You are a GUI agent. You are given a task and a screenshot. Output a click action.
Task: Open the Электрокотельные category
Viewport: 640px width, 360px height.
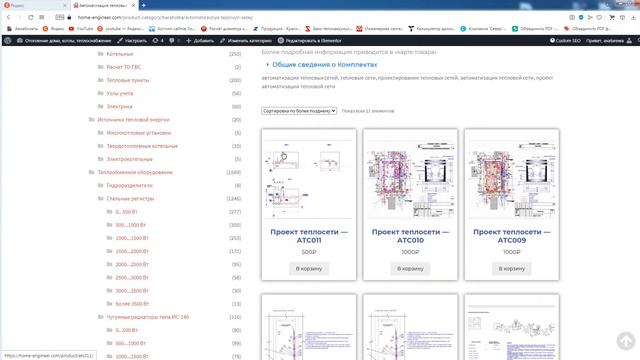point(129,159)
